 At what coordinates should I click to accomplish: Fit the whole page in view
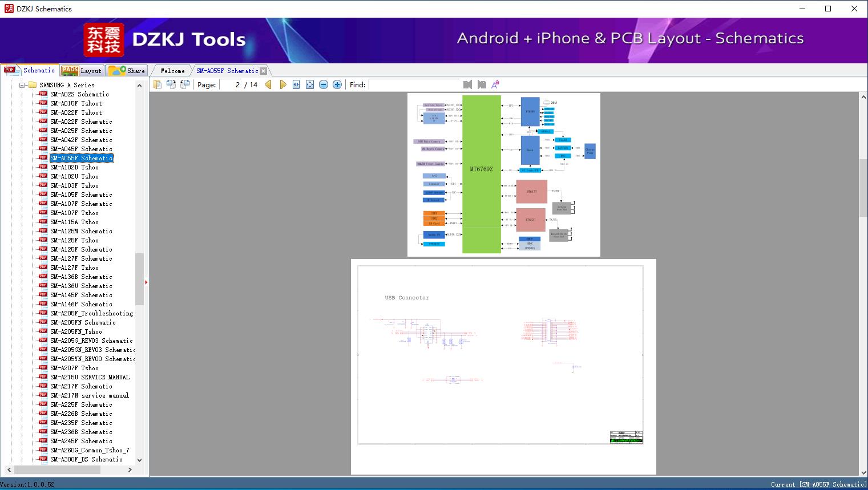(310, 84)
